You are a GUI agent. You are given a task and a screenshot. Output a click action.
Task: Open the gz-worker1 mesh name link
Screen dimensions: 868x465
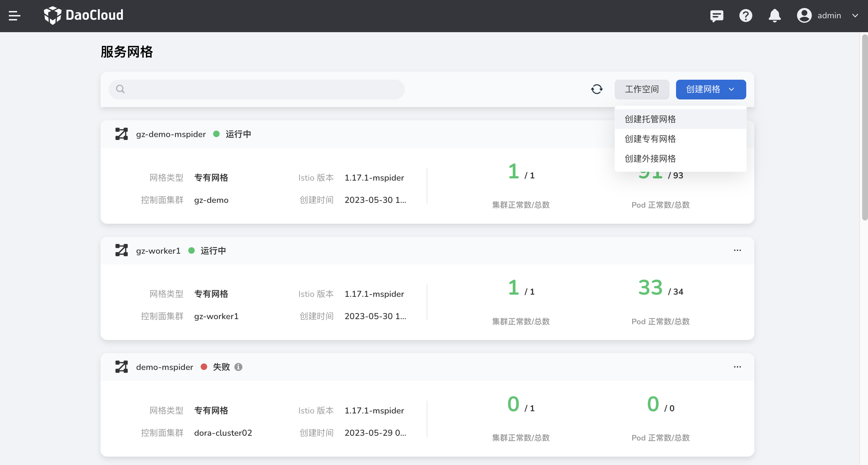click(x=158, y=251)
